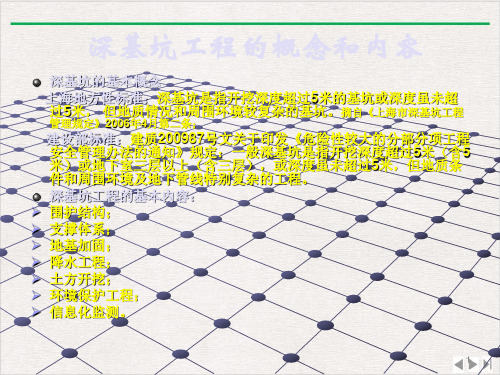Screen dimensions: 500x375
Task: Click the arrow bullet next to 土方开挖
Action: 36,279
